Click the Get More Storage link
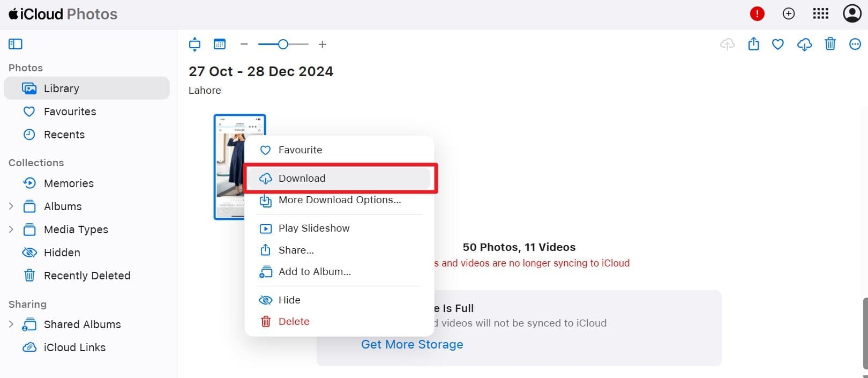This screenshot has height=378, width=868. (411, 344)
